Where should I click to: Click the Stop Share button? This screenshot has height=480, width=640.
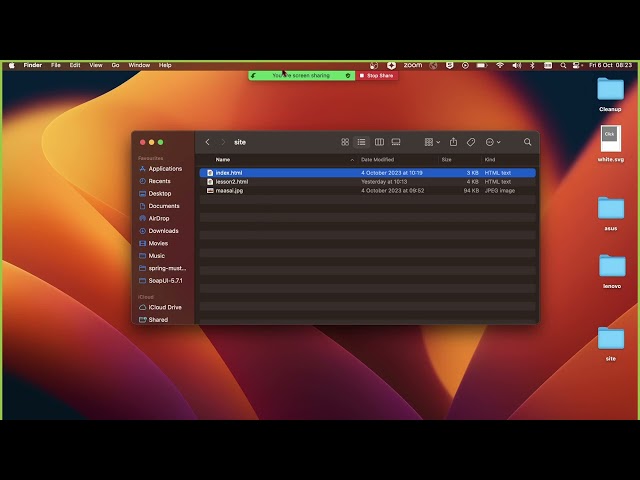[x=376, y=76]
